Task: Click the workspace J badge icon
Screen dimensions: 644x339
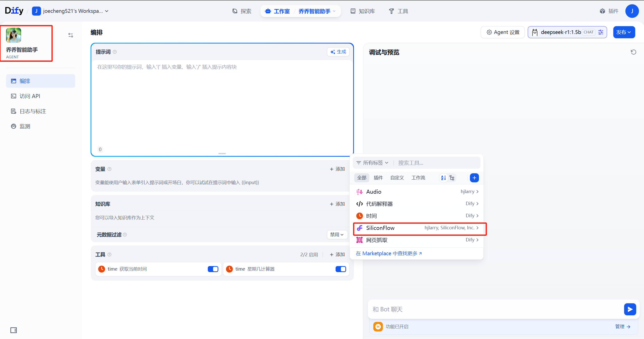Action: [x=36, y=11]
